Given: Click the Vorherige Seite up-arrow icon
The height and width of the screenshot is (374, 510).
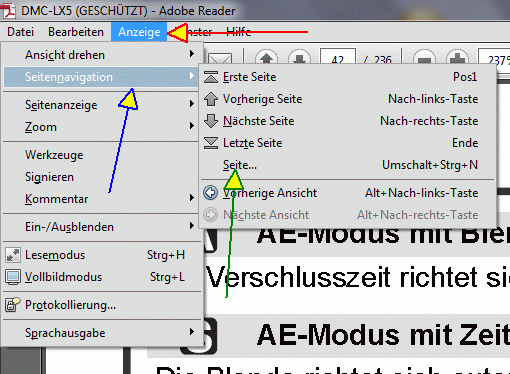Looking at the screenshot, I should (x=211, y=99).
